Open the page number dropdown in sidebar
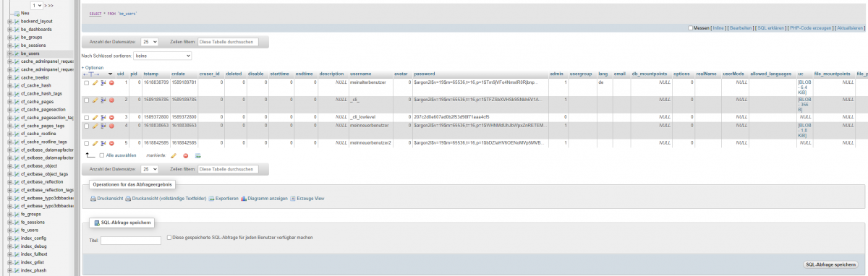The width and height of the screenshot is (868, 276). click(x=36, y=5)
